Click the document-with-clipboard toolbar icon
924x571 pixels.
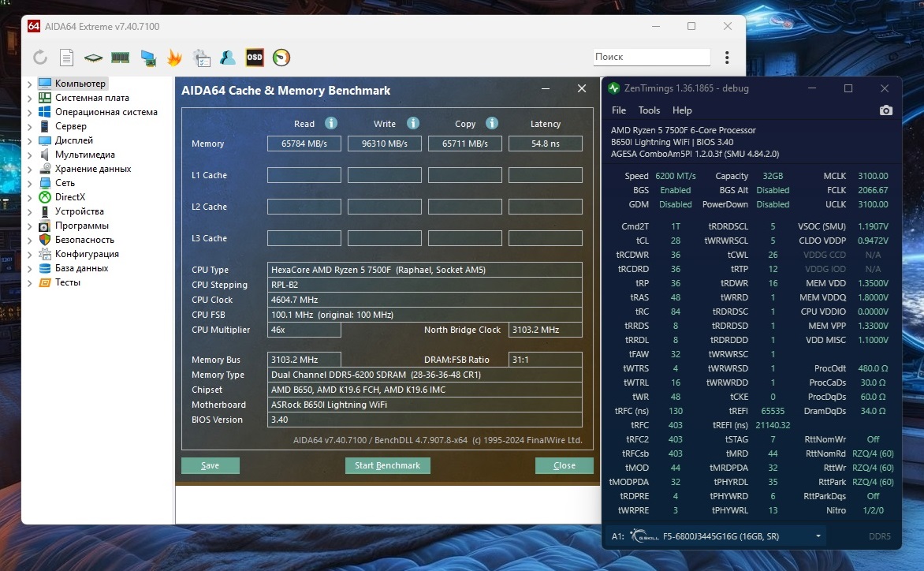click(202, 58)
